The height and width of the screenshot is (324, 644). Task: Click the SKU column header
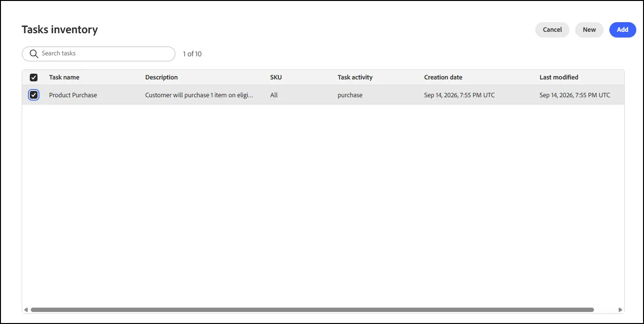click(x=276, y=78)
